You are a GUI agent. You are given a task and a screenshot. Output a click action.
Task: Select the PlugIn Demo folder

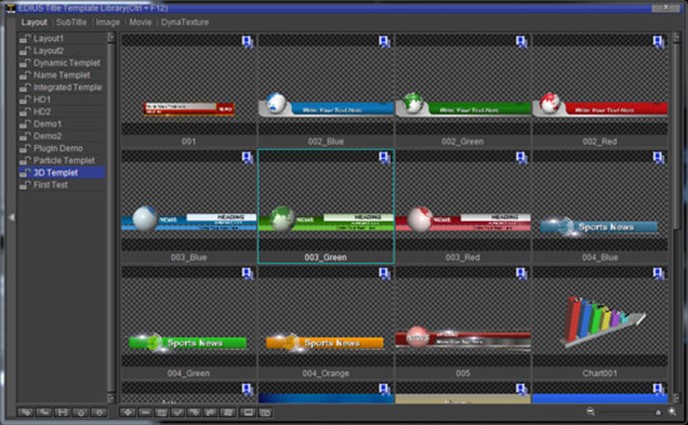tap(62, 148)
